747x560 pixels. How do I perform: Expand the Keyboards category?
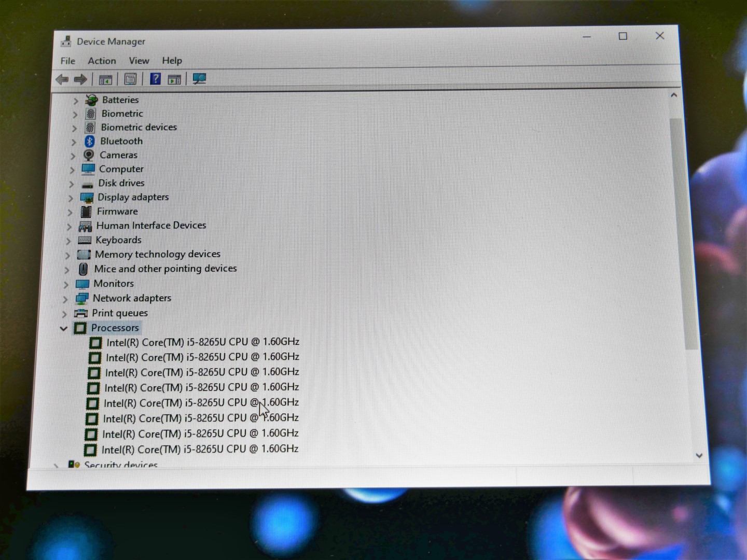pyautogui.click(x=68, y=241)
